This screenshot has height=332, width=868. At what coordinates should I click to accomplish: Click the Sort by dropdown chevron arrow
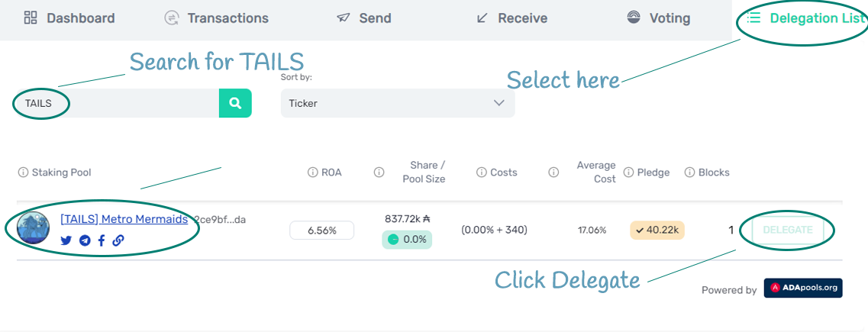click(x=499, y=103)
